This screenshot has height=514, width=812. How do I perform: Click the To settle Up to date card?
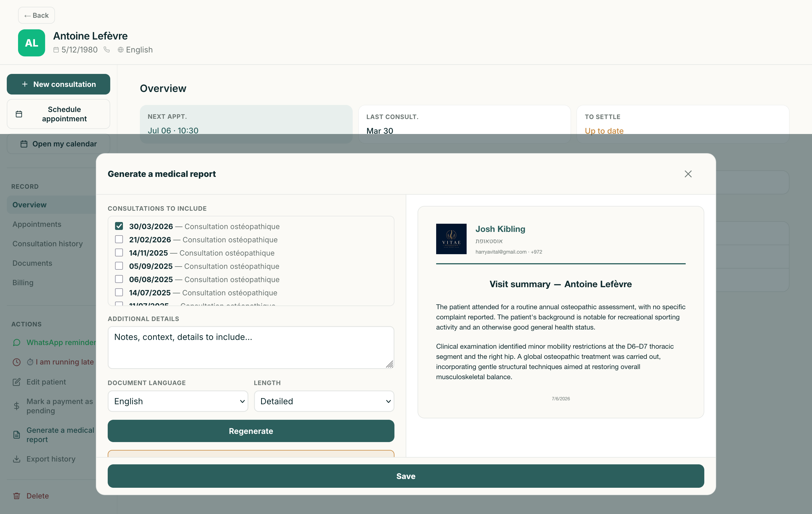pyautogui.click(x=683, y=124)
